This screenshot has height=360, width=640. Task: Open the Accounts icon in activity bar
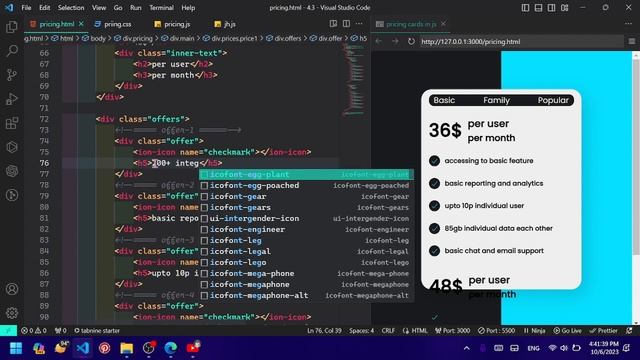pyautogui.click(x=12, y=289)
